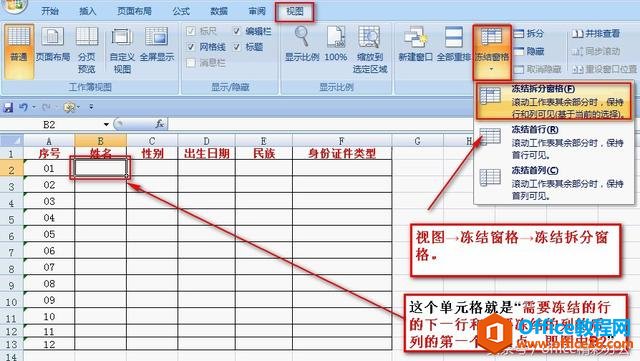Select cell B2 in the sheet

pyautogui.click(x=100, y=168)
